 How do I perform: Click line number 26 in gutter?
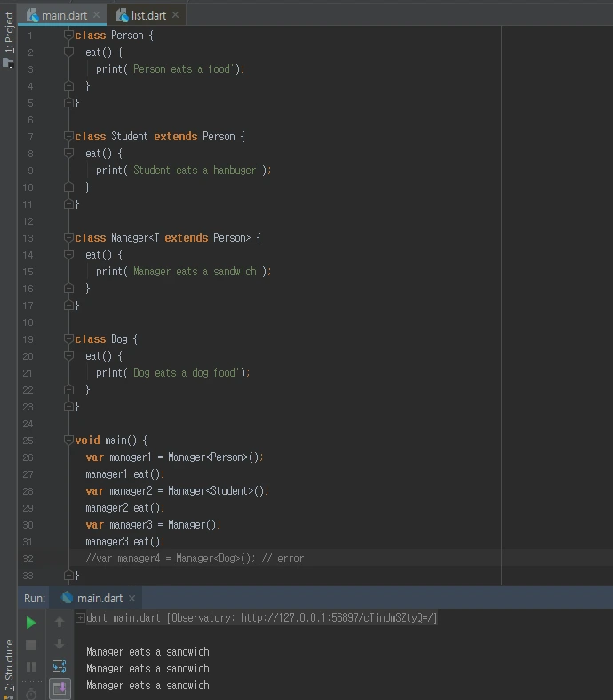28,457
